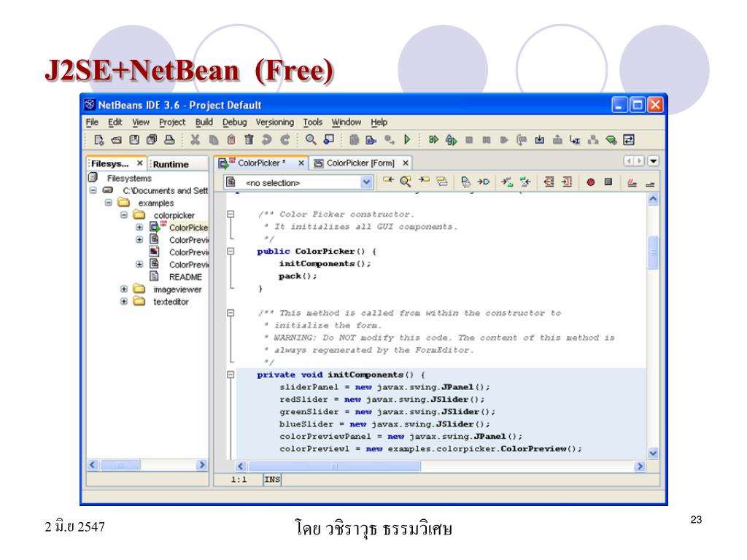Click the last icon in the main toolbar
This screenshot has width=747, height=560.
[x=629, y=139]
